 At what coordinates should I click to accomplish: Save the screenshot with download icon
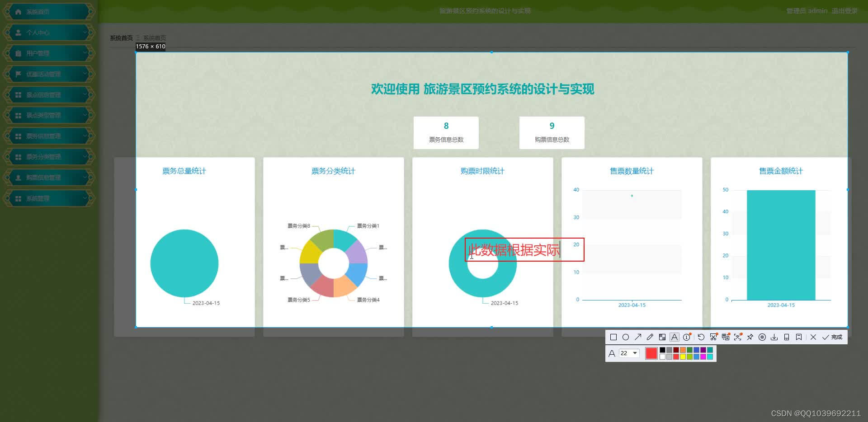774,337
